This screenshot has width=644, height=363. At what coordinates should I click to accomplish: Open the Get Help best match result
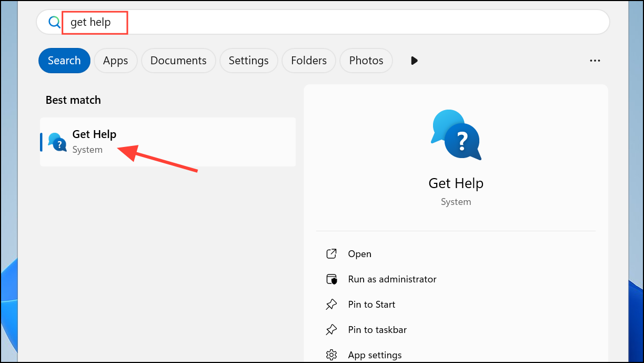coord(168,142)
